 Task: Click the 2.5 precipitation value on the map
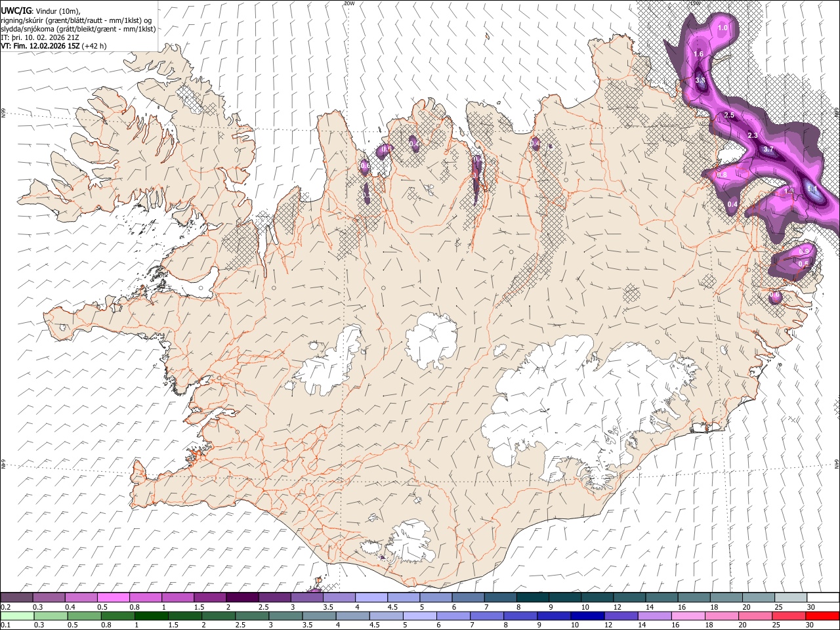coord(728,115)
